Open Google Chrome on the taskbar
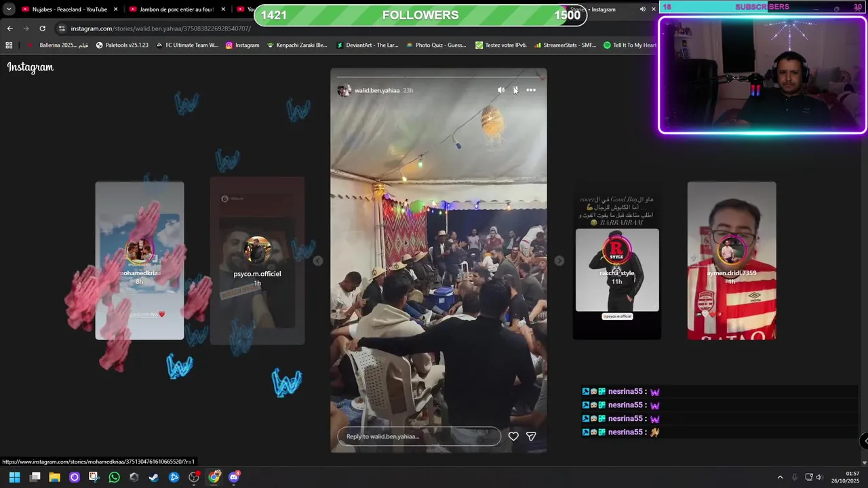 (214, 477)
